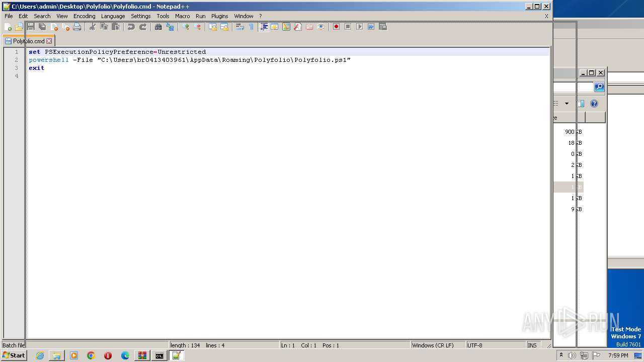
Task: Redo edit toolbar icon
Action: pos(143,27)
